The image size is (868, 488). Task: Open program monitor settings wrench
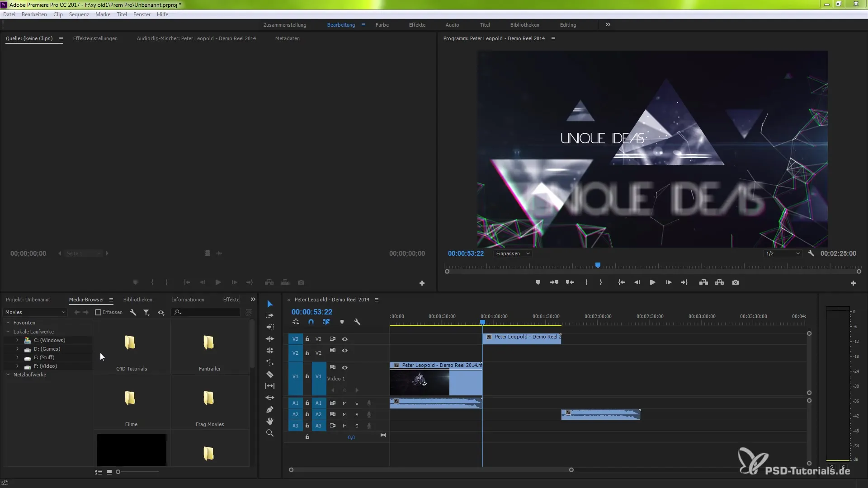tap(811, 253)
